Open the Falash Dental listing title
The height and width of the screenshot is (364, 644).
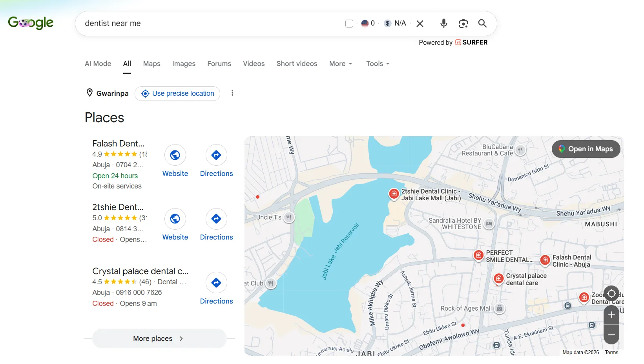pyautogui.click(x=118, y=143)
